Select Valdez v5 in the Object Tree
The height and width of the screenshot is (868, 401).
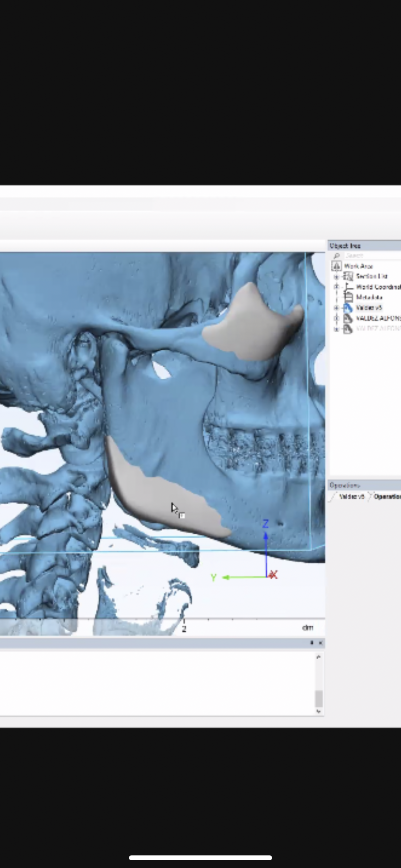369,308
